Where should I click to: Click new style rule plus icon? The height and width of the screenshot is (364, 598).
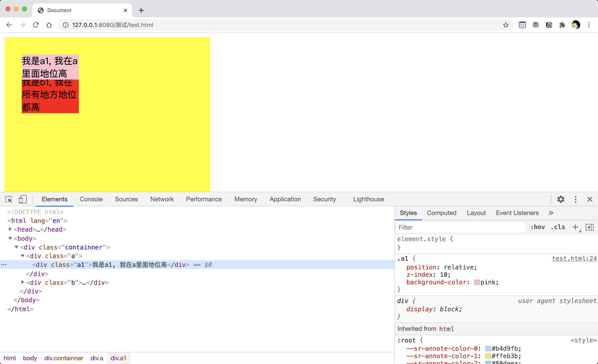click(575, 227)
